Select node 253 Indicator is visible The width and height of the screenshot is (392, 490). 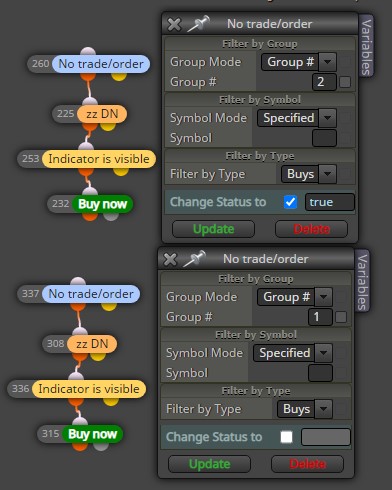[x=99, y=159]
